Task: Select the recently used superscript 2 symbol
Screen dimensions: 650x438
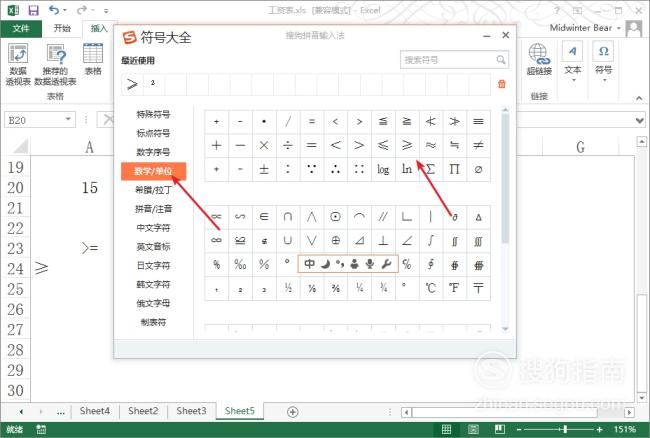Action: point(153,84)
